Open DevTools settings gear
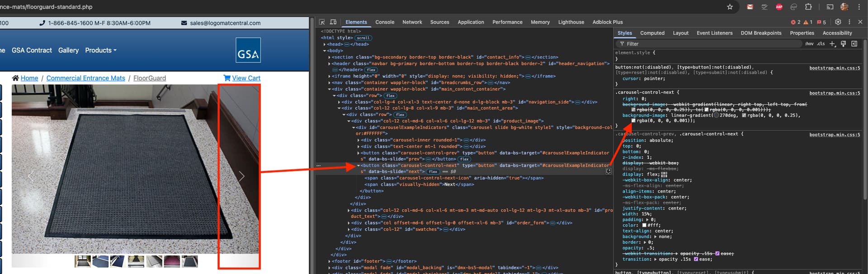The width and height of the screenshot is (868, 274). point(838,22)
